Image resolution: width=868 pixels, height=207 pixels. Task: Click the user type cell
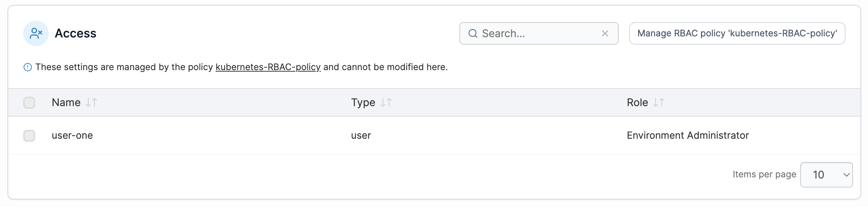[x=361, y=135]
